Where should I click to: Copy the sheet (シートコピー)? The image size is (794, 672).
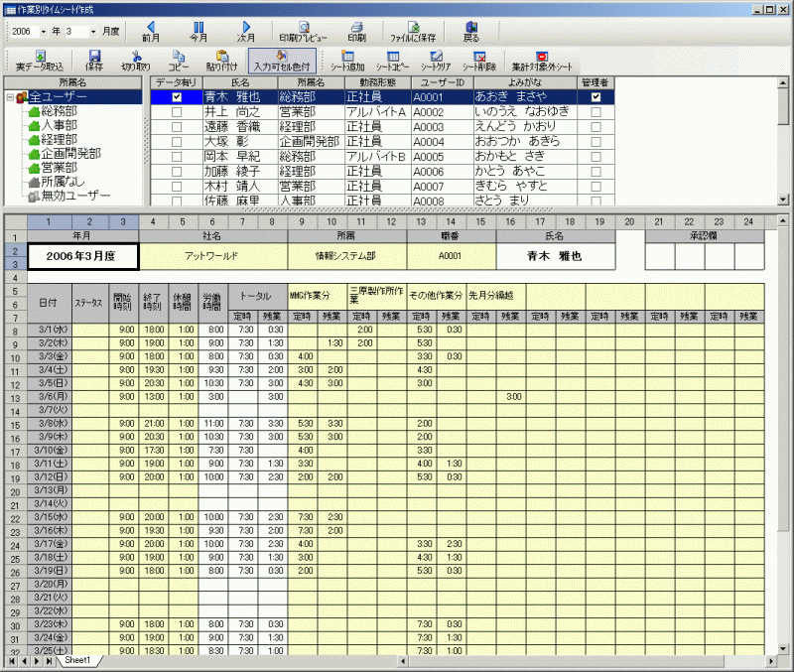[392, 61]
